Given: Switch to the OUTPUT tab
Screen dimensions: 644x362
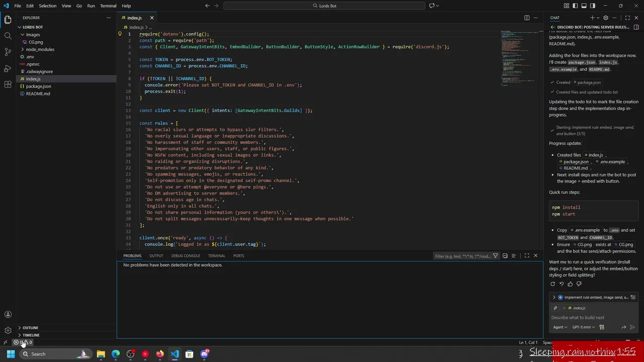Looking at the screenshot, I should [x=156, y=256].
